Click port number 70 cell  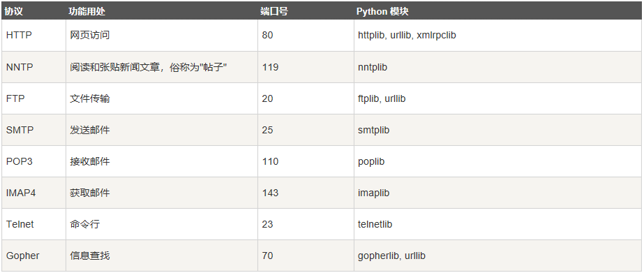coord(306,256)
